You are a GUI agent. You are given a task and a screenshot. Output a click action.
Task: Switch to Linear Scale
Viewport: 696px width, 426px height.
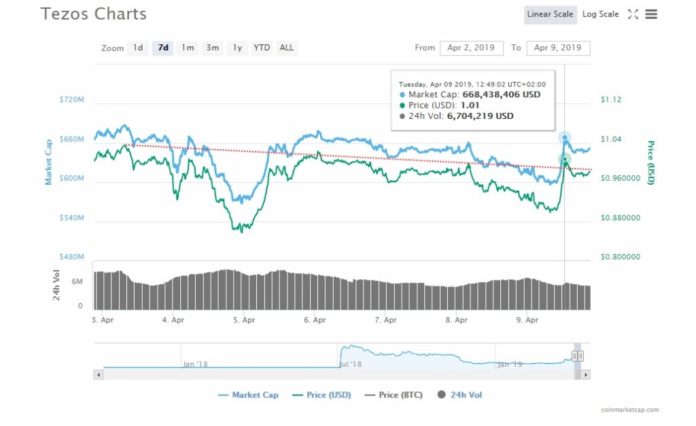(550, 14)
